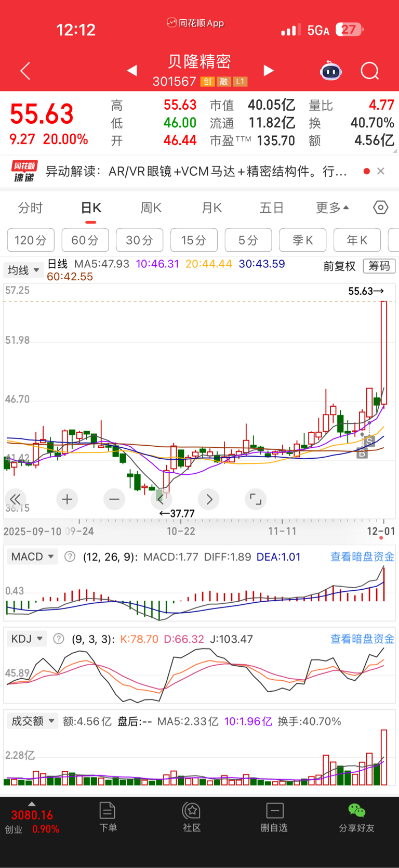Expand the 创业 index bar arrow
Screen dimensions: 399x868
pos(32,804)
